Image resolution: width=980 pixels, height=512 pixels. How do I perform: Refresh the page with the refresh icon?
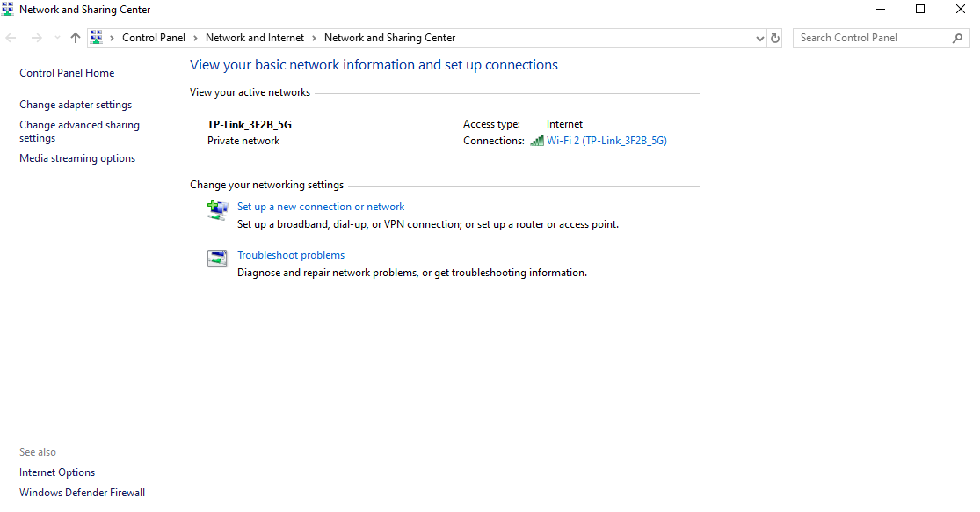[x=774, y=38]
